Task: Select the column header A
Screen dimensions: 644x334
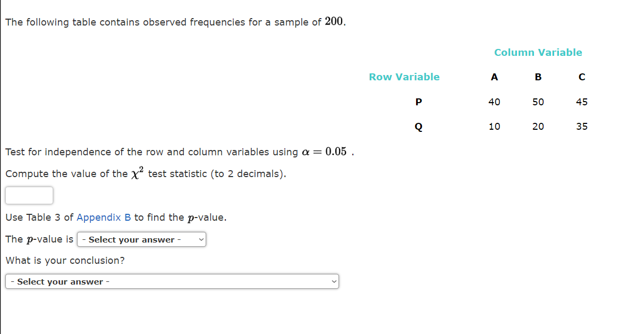Action: pos(494,77)
